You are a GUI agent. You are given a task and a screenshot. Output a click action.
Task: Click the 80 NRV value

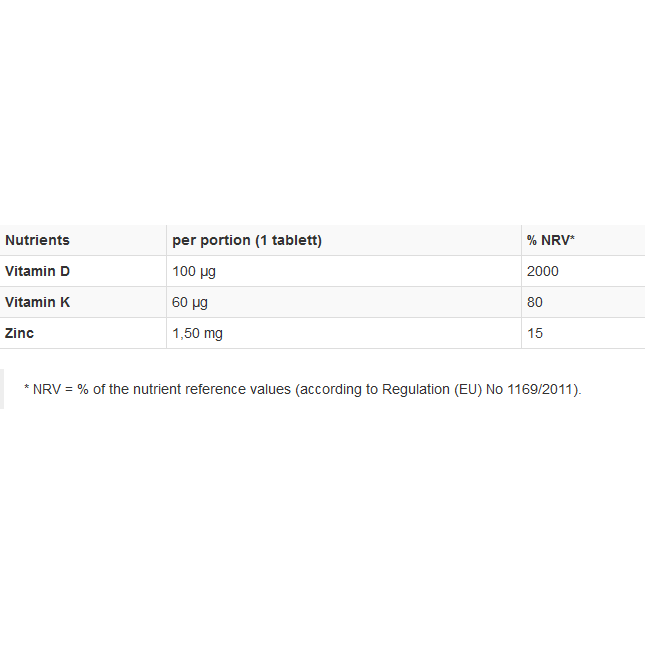coord(535,302)
